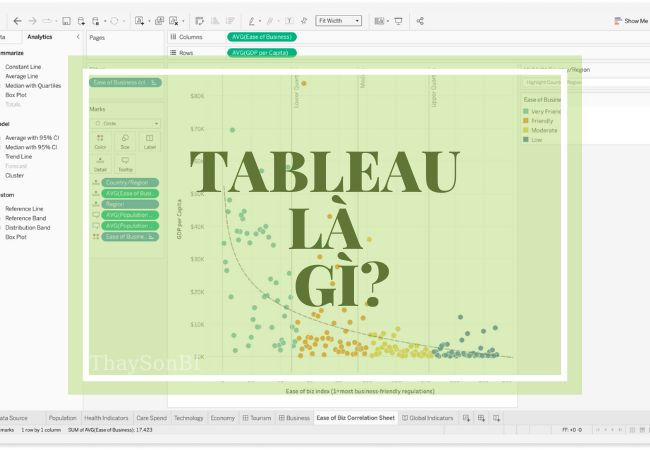Select Trend Line model option
Image resolution: width=650 pixels, height=450 pixels.
pyautogui.click(x=19, y=157)
